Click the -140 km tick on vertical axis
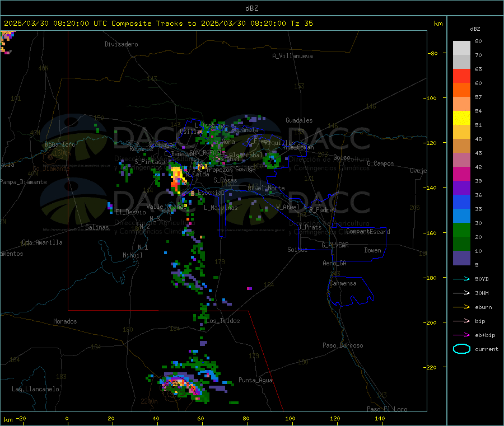 point(431,188)
